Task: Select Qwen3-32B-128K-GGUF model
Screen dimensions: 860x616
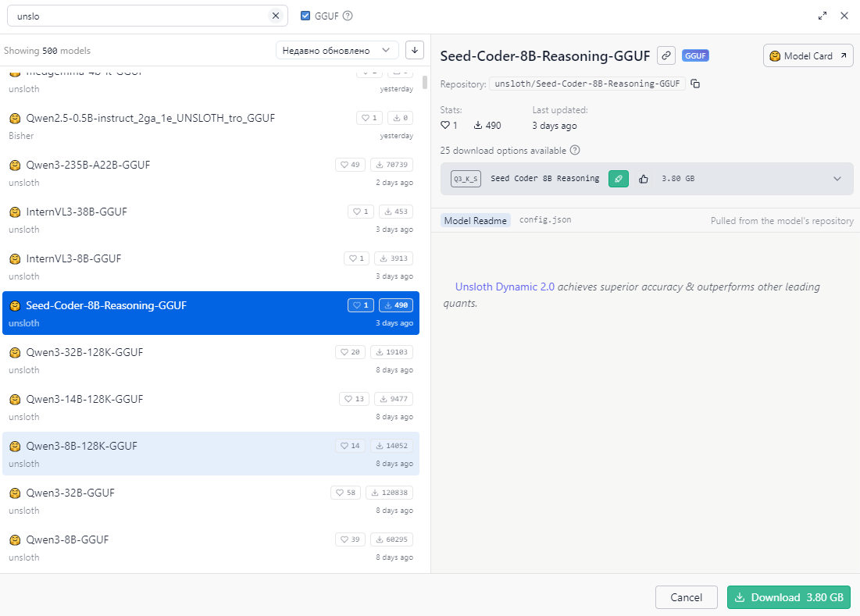Action: coord(211,360)
